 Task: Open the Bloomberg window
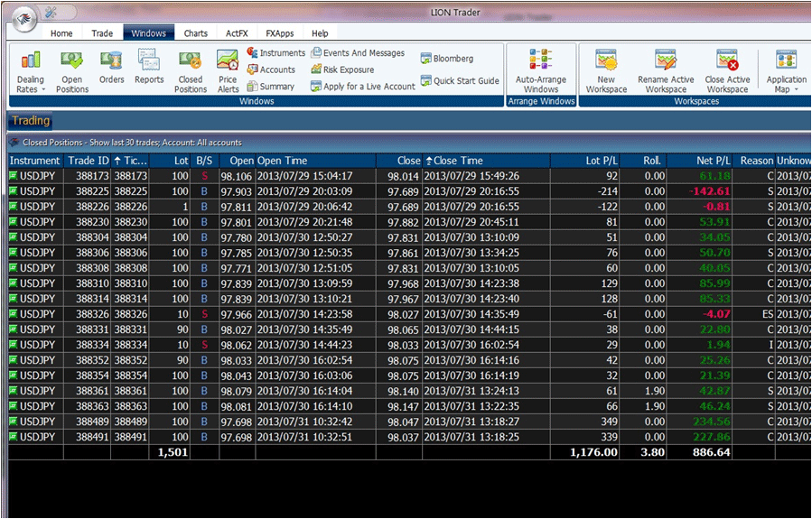tap(447, 59)
